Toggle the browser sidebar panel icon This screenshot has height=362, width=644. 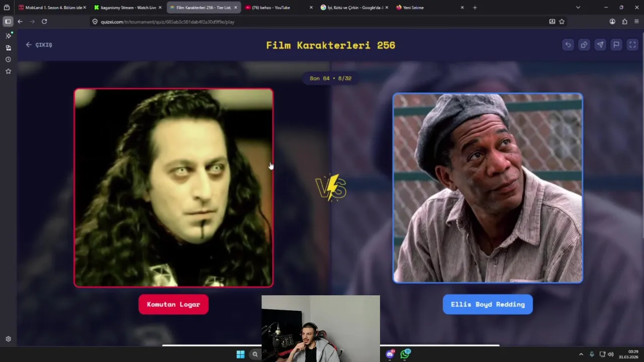[x=8, y=22]
